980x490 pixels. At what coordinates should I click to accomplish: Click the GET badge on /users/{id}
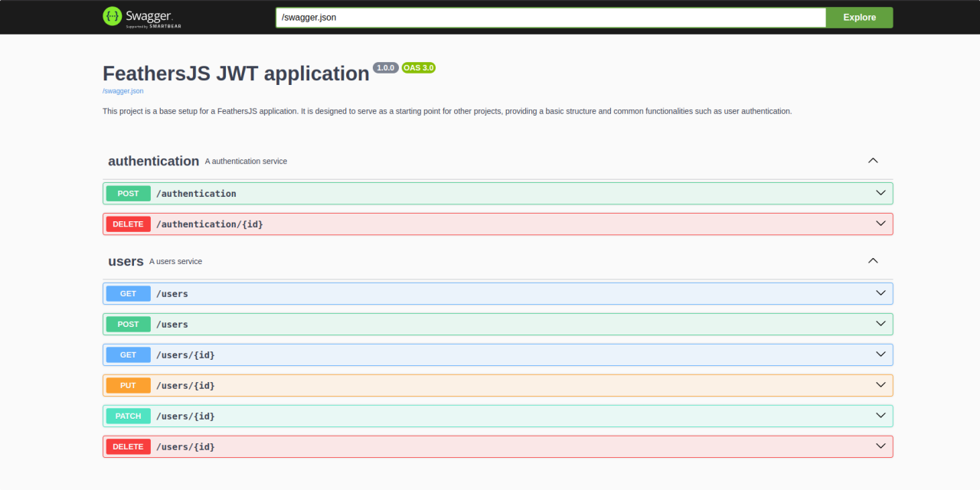[x=128, y=354]
